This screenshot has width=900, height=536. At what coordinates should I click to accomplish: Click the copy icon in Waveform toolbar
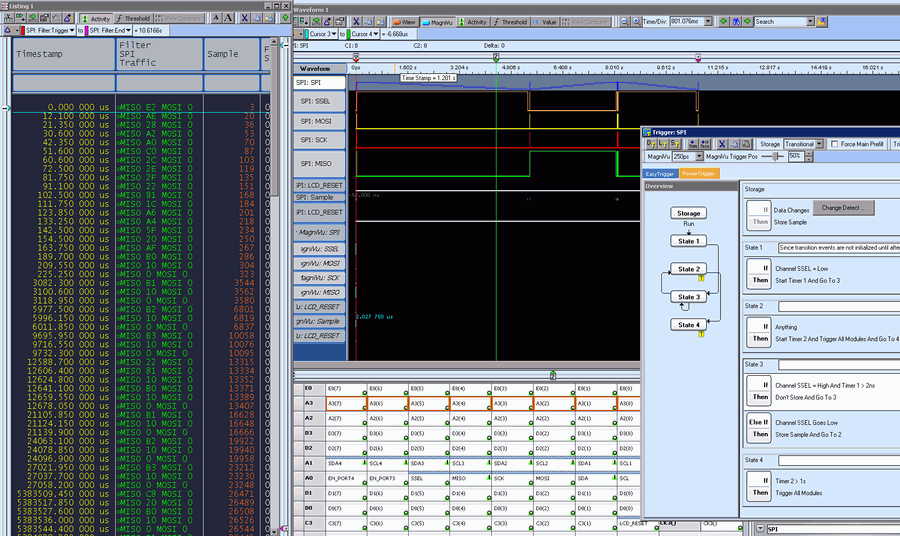(x=368, y=22)
